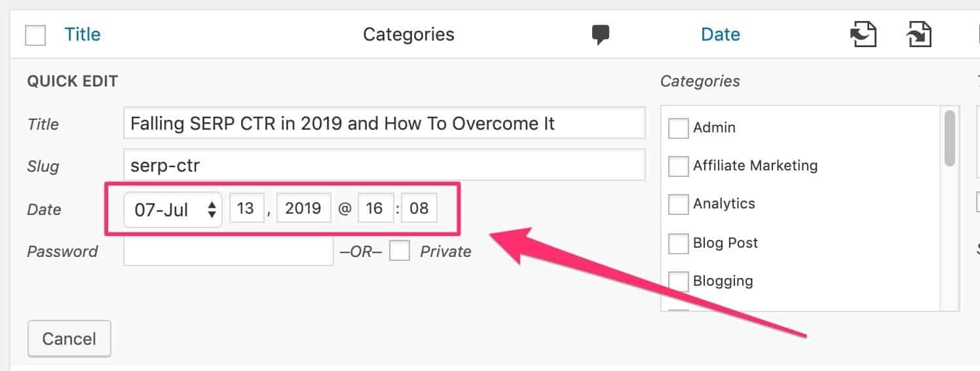Select the Blogging category checkbox

pyautogui.click(x=678, y=282)
